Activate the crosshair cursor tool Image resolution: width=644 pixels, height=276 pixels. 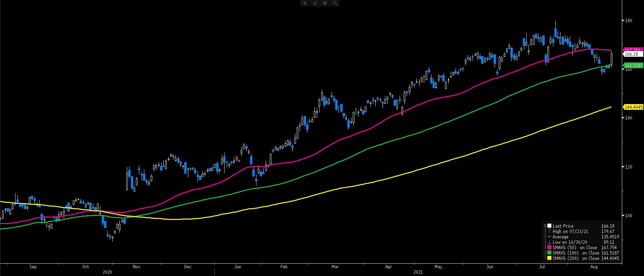pos(305,3)
